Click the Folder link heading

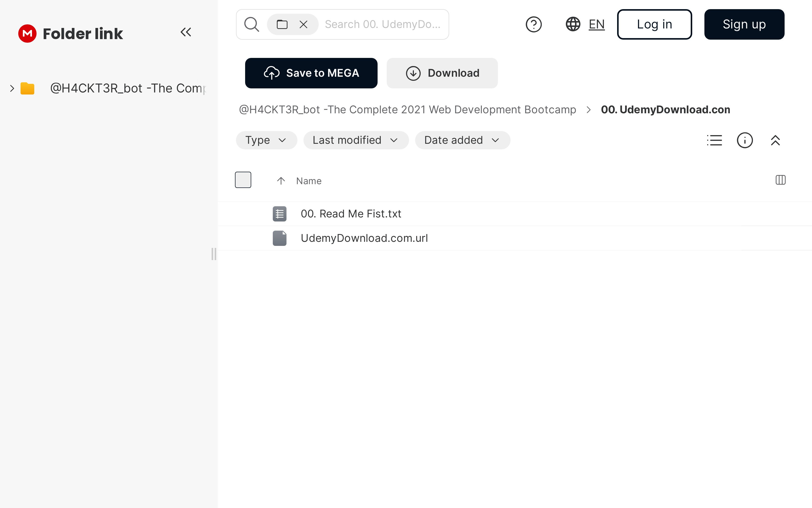pyautogui.click(x=83, y=34)
